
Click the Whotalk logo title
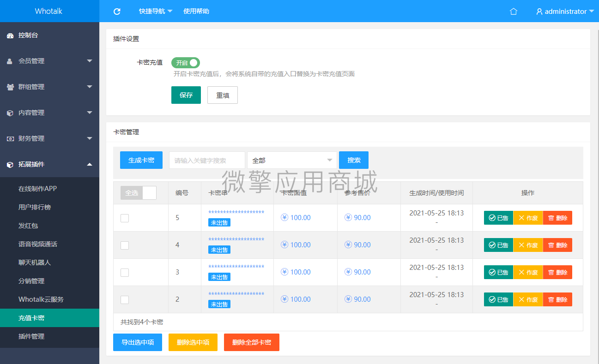click(48, 11)
